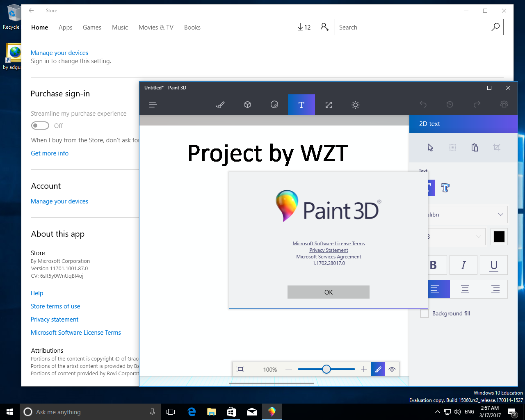
Task: Click the minus zoom out icon
Action: click(x=289, y=369)
